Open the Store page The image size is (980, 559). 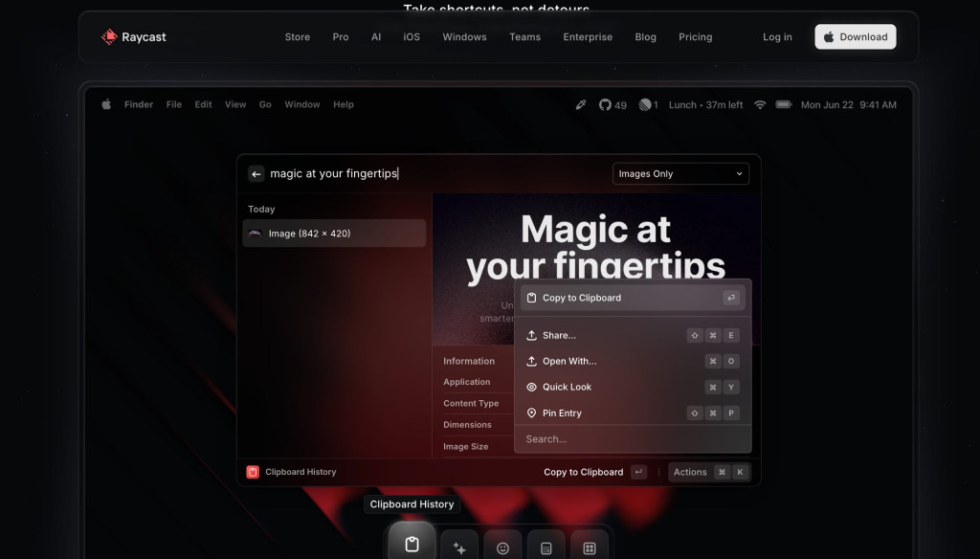point(298,37)
